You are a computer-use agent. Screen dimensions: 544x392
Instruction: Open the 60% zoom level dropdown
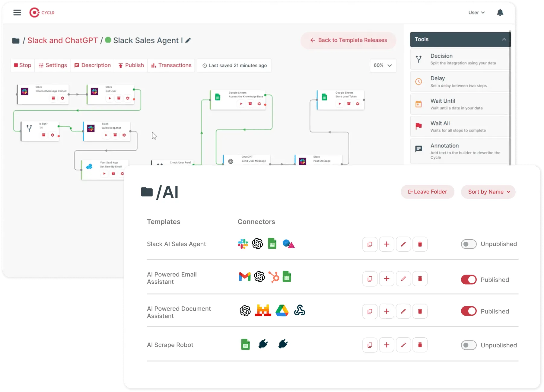(x=382, y=65)
